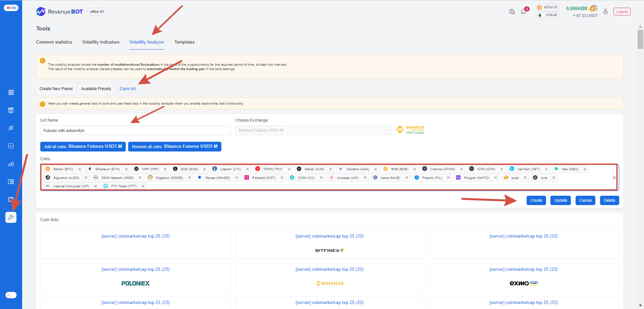Click the Ethereum price pill 3708.40
This screenshot has width=644, height=309.
pyautogui.click(x=547, y=15)
